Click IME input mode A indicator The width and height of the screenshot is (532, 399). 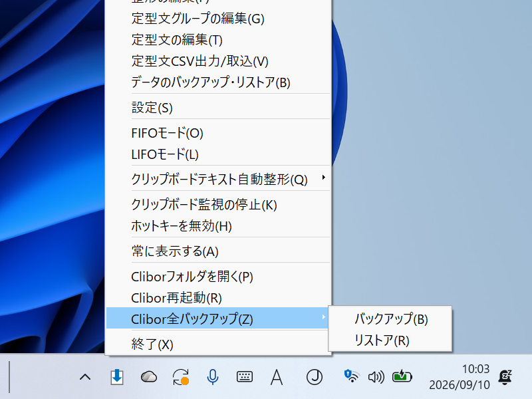277,377
